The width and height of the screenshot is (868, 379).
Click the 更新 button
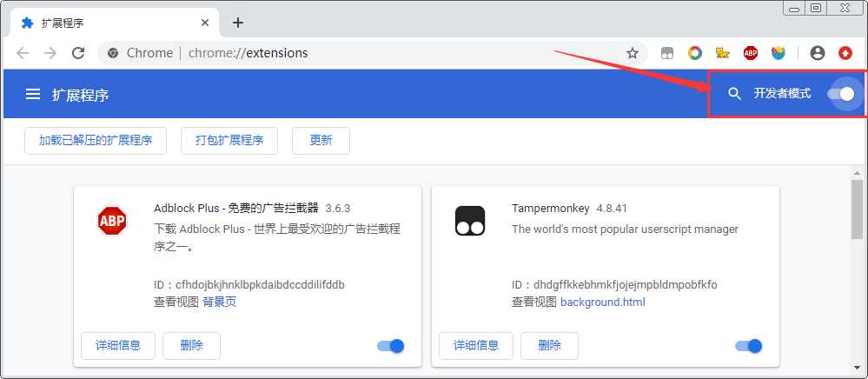point(321,140)
